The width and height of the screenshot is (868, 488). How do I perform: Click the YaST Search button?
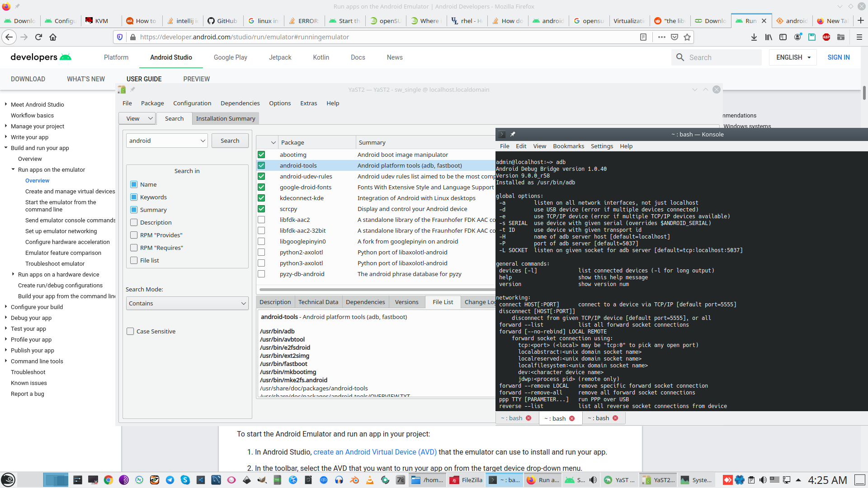230,141
